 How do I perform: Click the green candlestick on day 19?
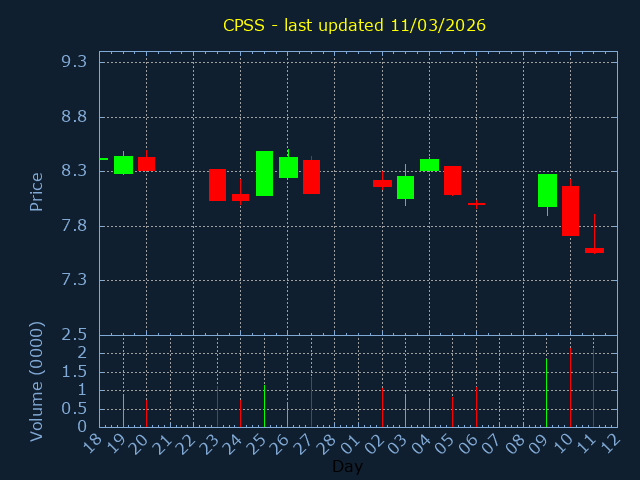pyautogui.click(x=123, y=165)
